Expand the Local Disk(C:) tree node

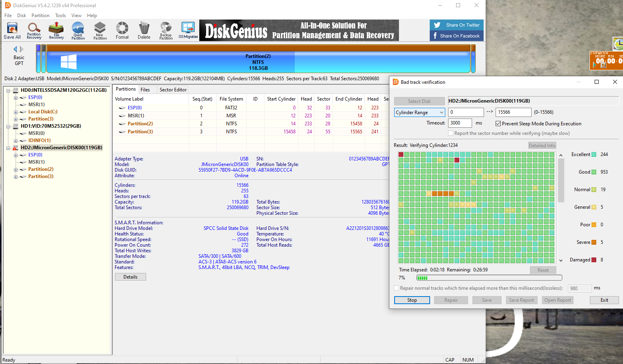pos(16,112)
